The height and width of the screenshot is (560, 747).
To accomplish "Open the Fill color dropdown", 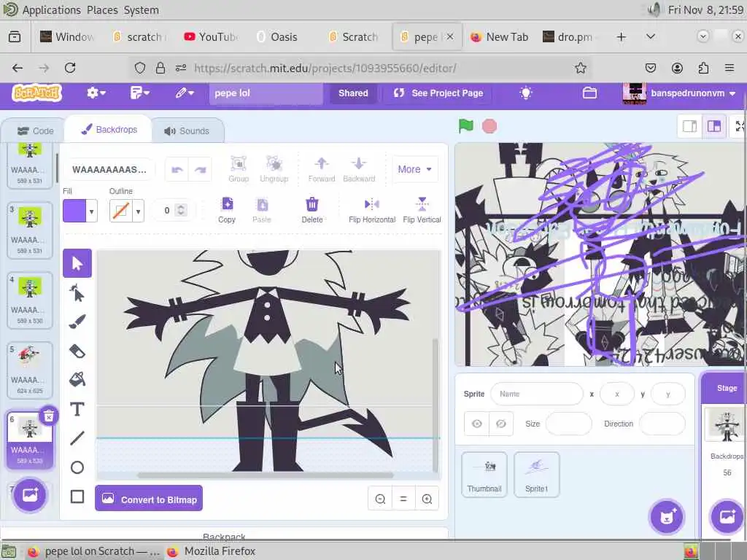I will coord(91,211).
